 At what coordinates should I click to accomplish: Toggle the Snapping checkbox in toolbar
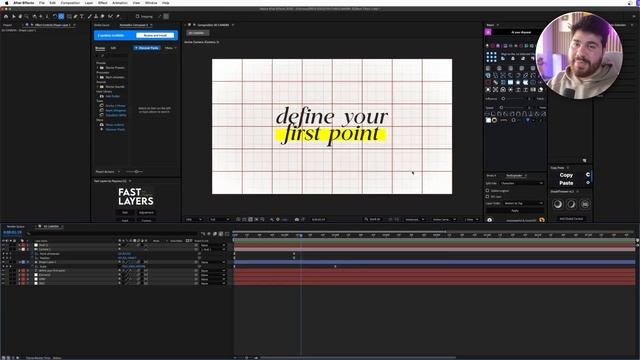pyautogui.click(x=138, y=16)
